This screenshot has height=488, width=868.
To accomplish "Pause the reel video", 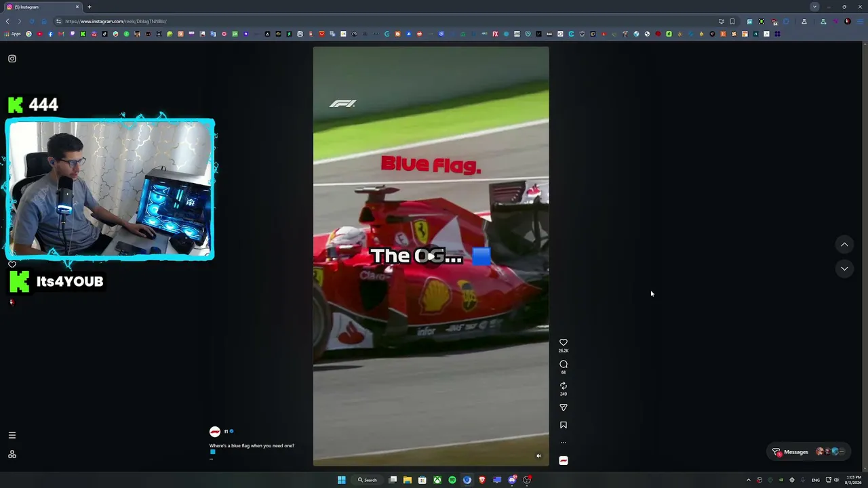I will (x=431, y=256).
